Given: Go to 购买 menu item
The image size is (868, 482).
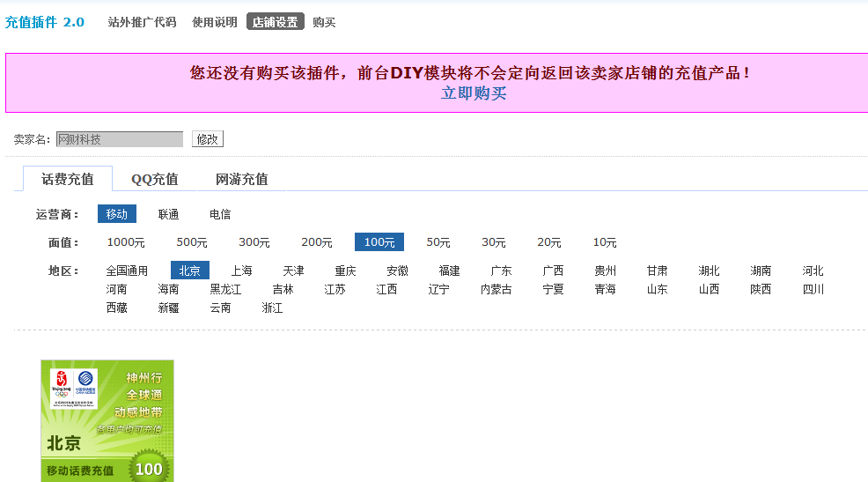Looking at the screenshot, I should tap(324, 22).
